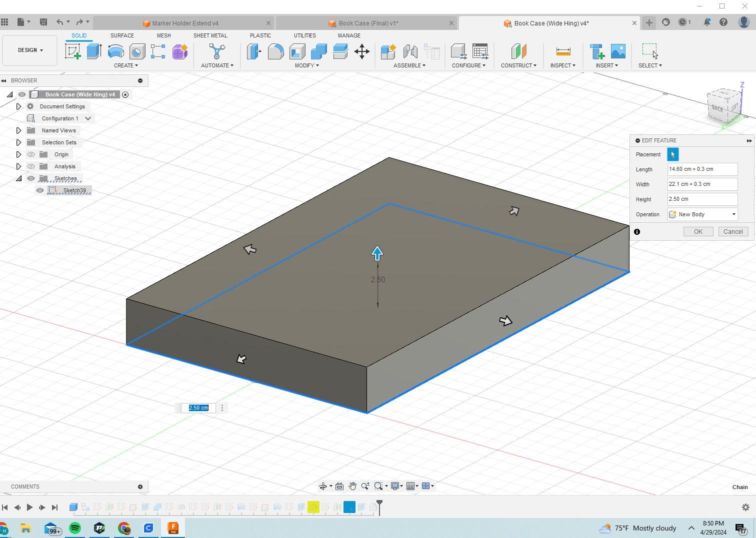This screenshot has height=538, width=756.
Task: Jump to timeline beginning
Action: point(4,508)
